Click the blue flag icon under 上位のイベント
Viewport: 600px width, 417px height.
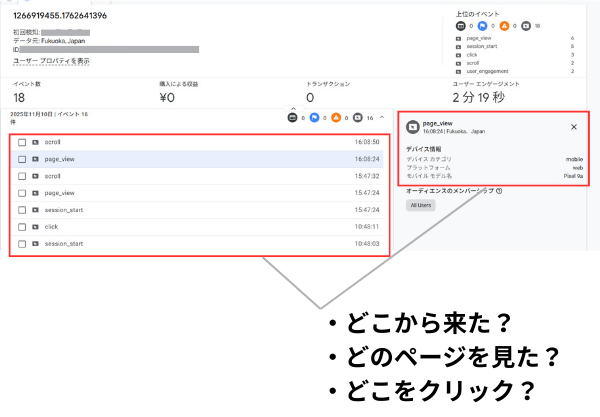click(482, 25)
